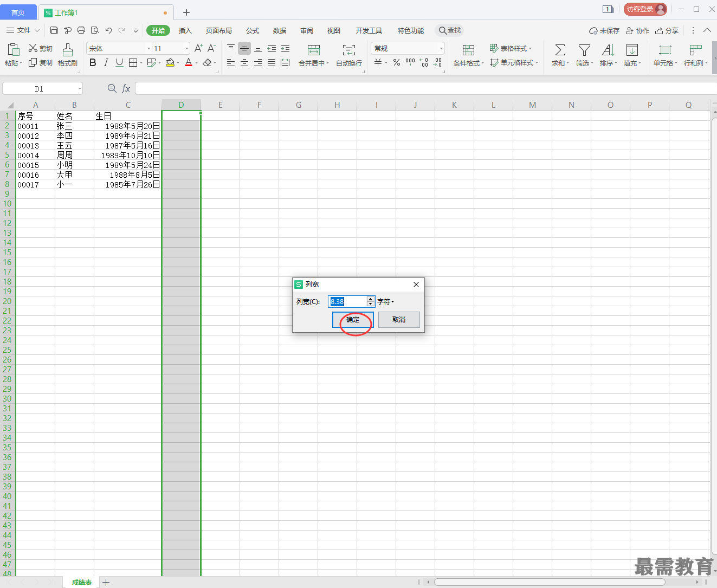Expand the Name Box dropdown arrow

click(80, 89)
